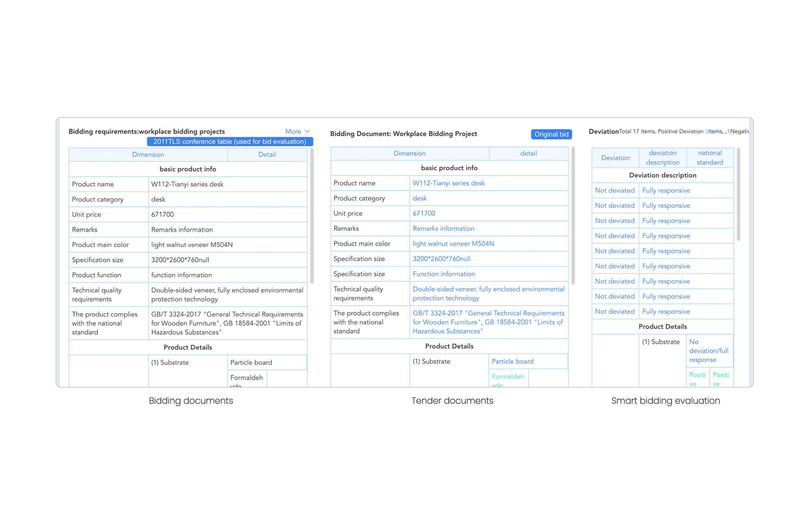Click the blue 671700 unit price value

click(423, 213)
